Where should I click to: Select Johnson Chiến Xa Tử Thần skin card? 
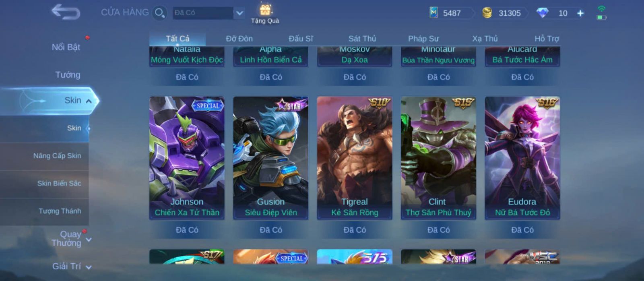187,158
